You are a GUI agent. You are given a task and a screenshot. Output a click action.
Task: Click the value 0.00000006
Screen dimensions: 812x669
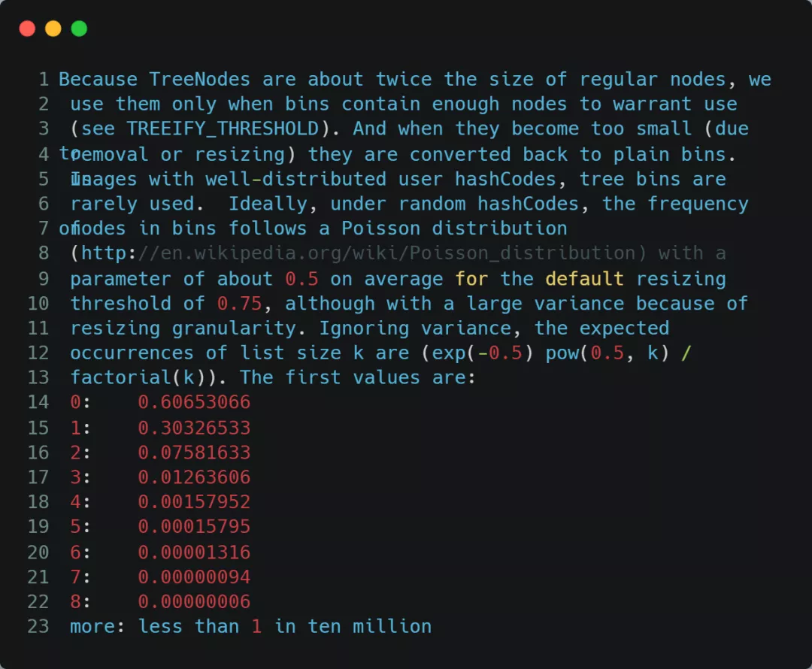(x=194, y=601)
